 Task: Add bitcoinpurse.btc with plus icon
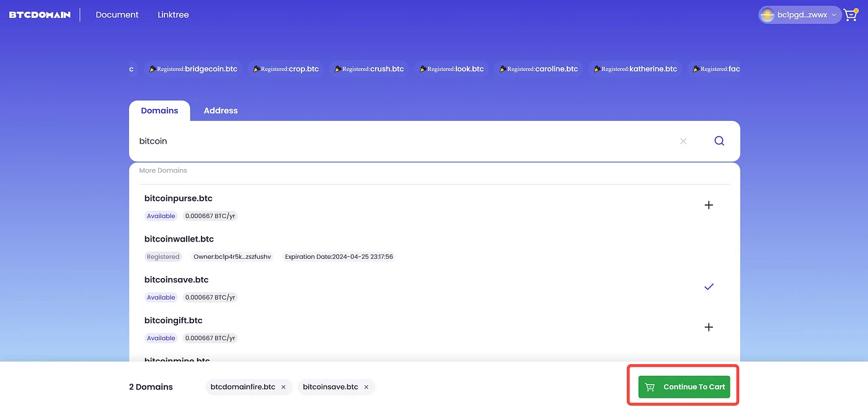click(x=709, y=205)
